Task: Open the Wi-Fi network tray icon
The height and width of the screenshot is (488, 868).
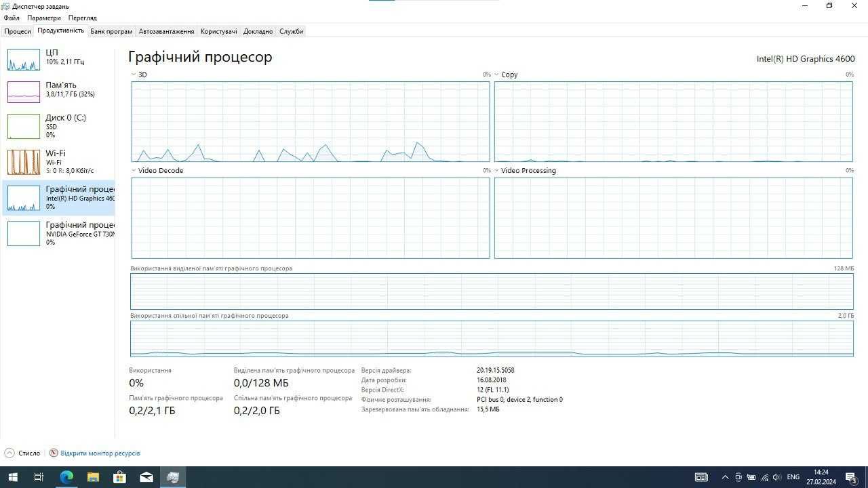Action: [x=764, y=477]
